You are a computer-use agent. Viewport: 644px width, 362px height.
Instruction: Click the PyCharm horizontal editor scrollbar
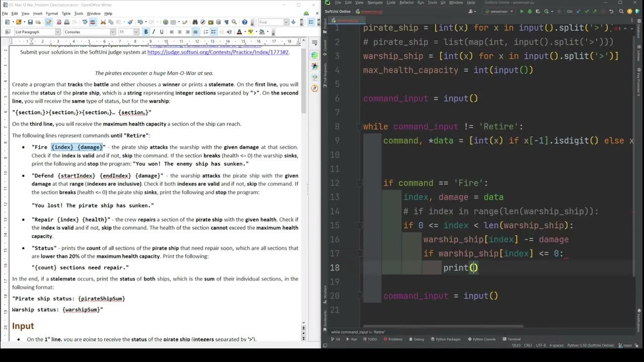point(443,326)
